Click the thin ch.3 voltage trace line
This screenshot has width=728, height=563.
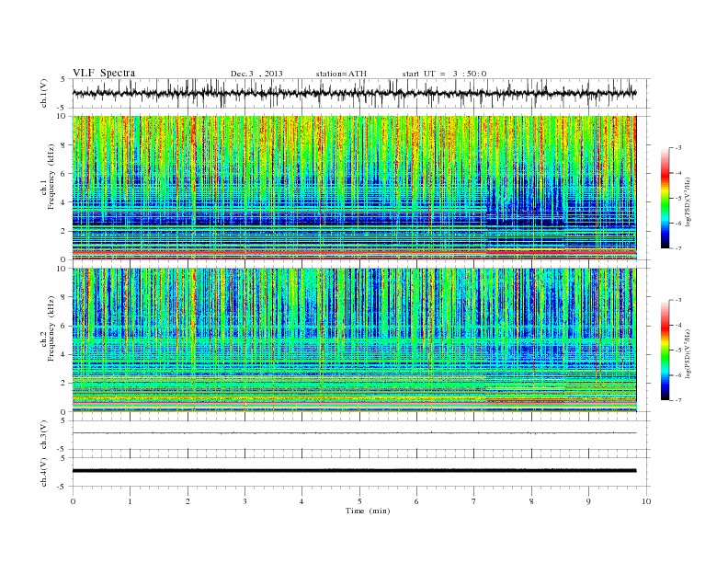354,433
